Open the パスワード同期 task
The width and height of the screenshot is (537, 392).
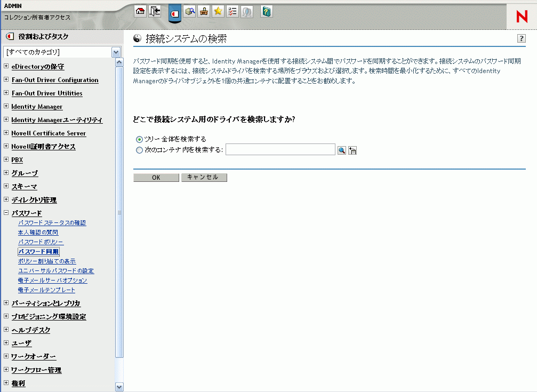pos(38,251)
